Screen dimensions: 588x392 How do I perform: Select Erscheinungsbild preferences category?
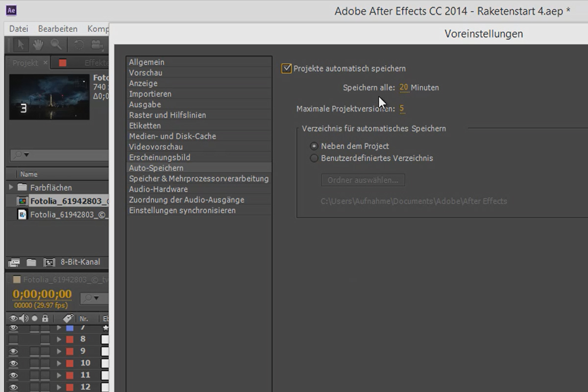click(198, 157)
